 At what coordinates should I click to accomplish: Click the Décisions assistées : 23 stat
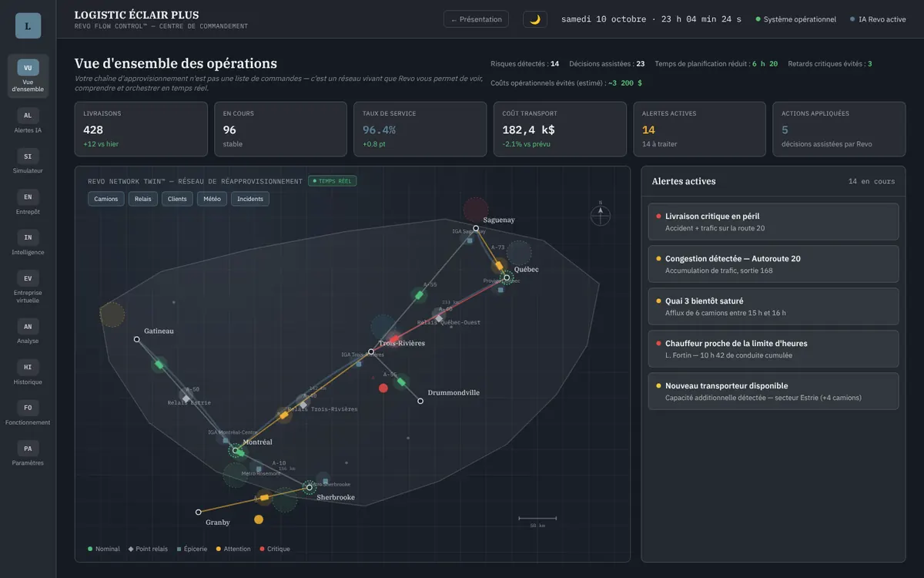point(608,64)
